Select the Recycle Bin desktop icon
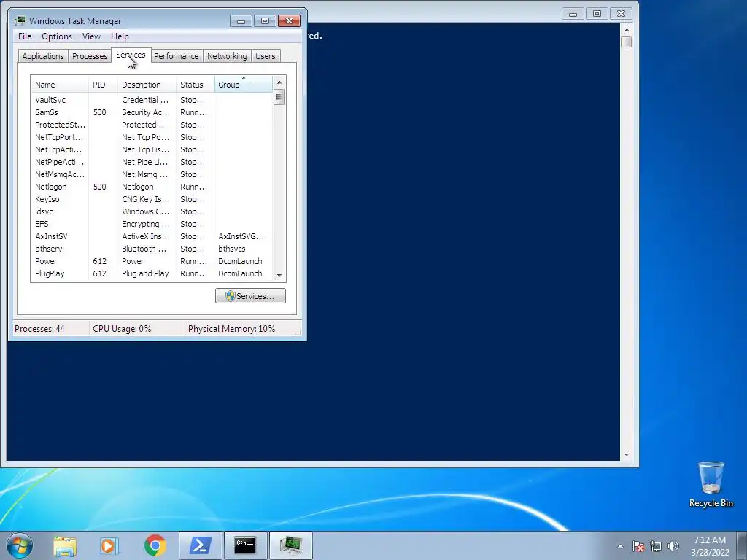Viewport: 747px width, 560px height. [x=711, y=484]
